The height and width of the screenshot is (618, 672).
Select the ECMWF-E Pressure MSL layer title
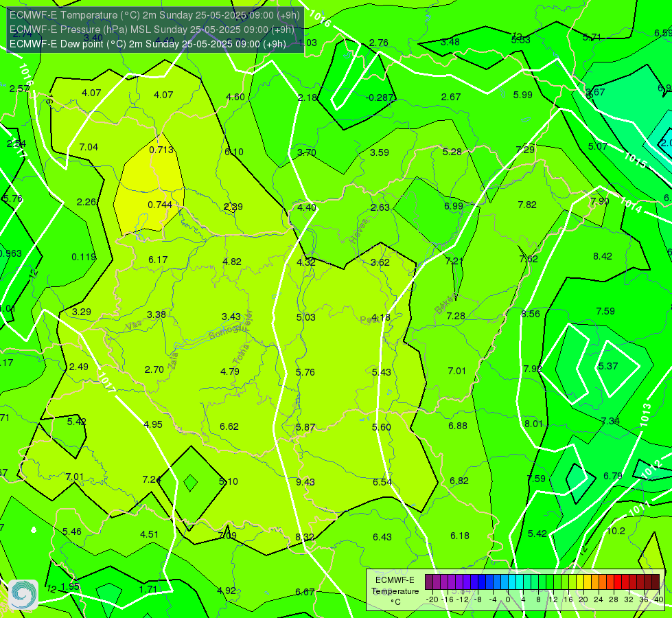point(152,30)
